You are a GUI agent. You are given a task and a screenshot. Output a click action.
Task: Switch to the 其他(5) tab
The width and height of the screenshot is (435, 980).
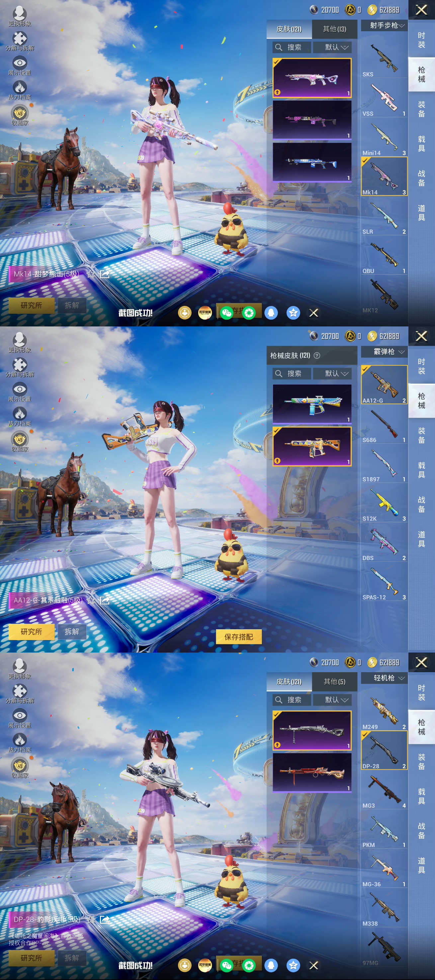335,682
